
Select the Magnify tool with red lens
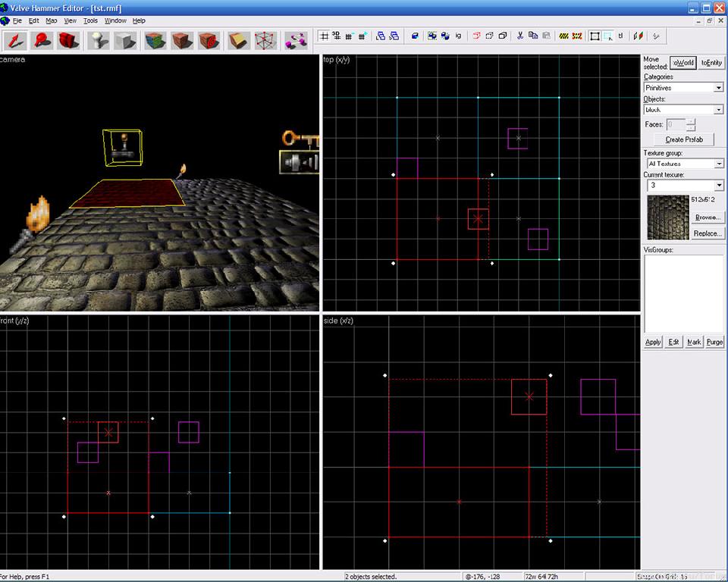click(42, 40)
